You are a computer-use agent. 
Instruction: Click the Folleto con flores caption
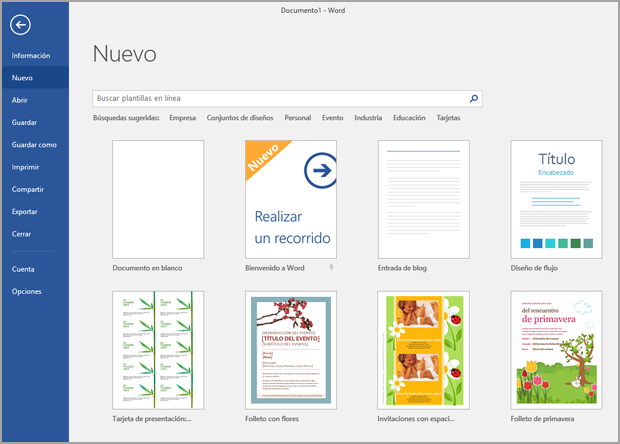point(272,419)
